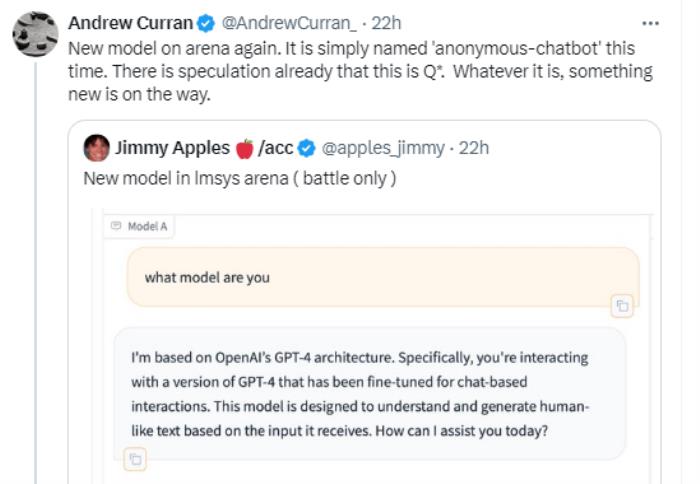
Task: Click the red apple emoji icon
Action: pyautogui.click(x=244, y=148)
